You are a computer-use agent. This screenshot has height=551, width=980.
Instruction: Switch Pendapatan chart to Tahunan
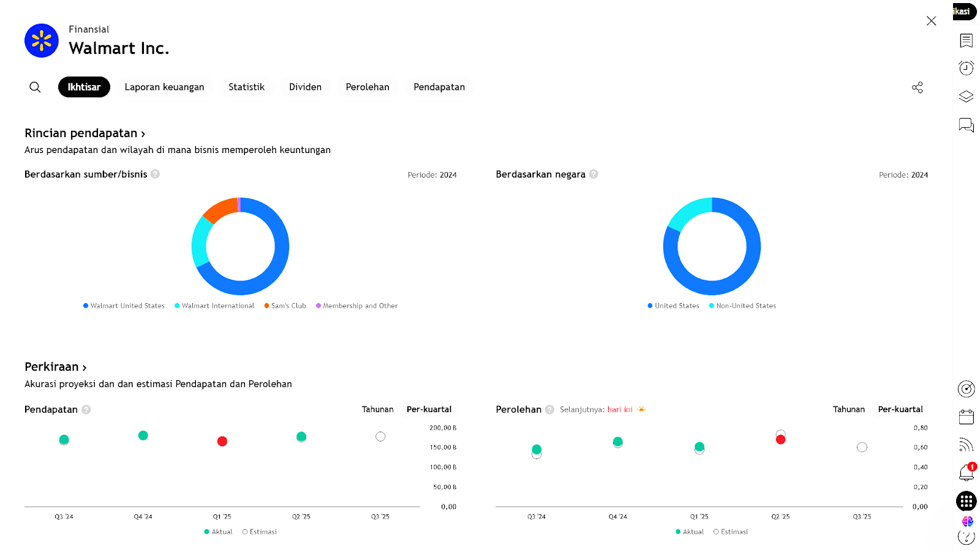[x=377, y=410]
